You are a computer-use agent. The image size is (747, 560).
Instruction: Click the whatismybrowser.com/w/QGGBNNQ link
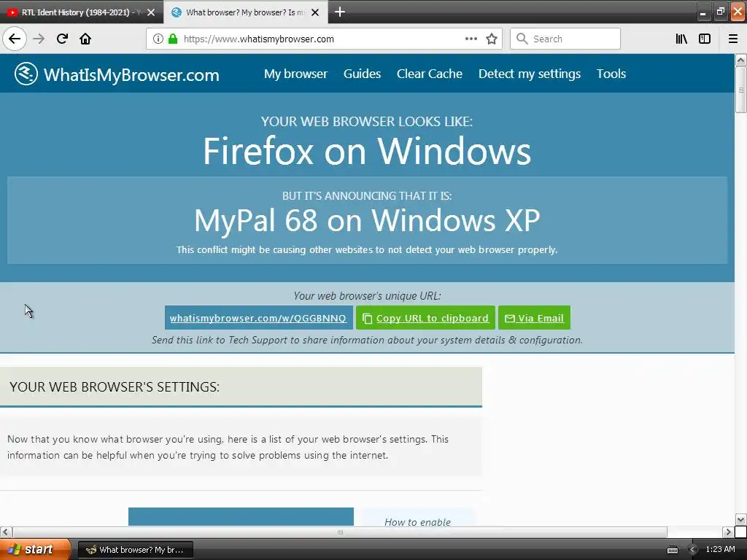258,318
